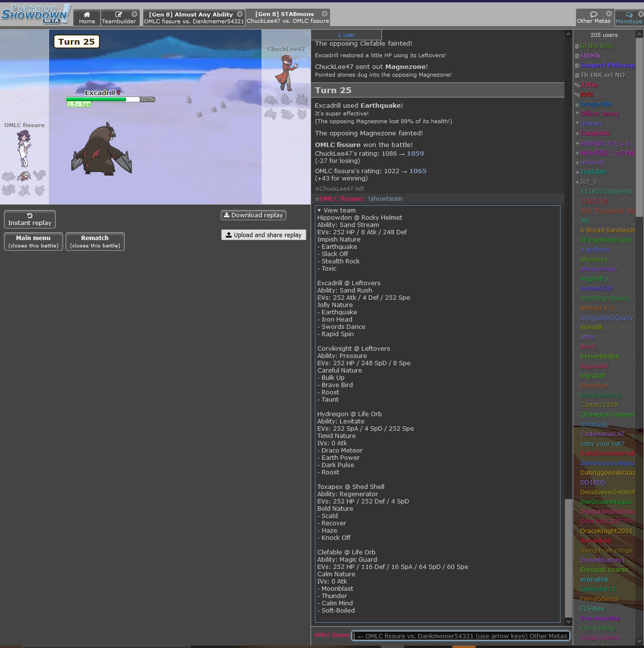Close the Teambuilder tab
The height and width of the screenshot is (648, 644).
click(x=134, y=14)
